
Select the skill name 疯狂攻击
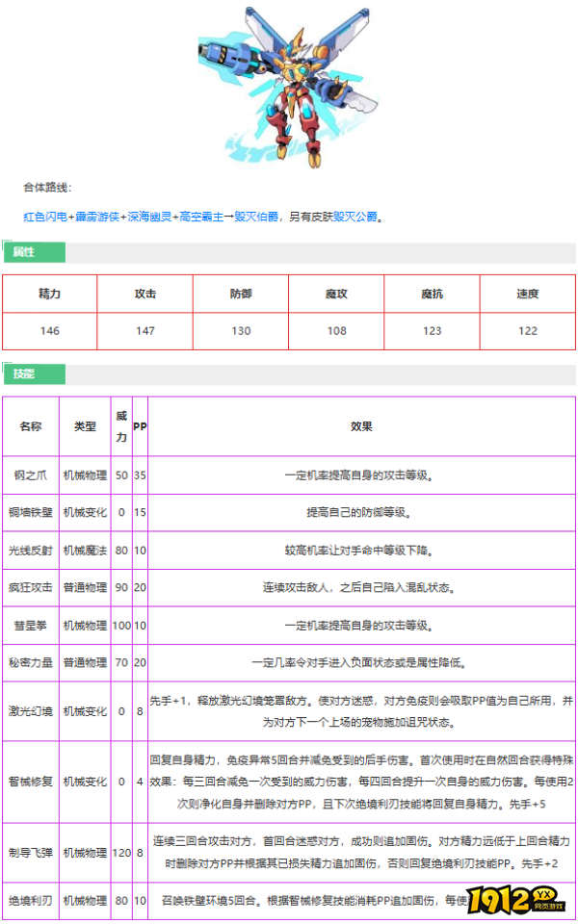click(31, 588)
